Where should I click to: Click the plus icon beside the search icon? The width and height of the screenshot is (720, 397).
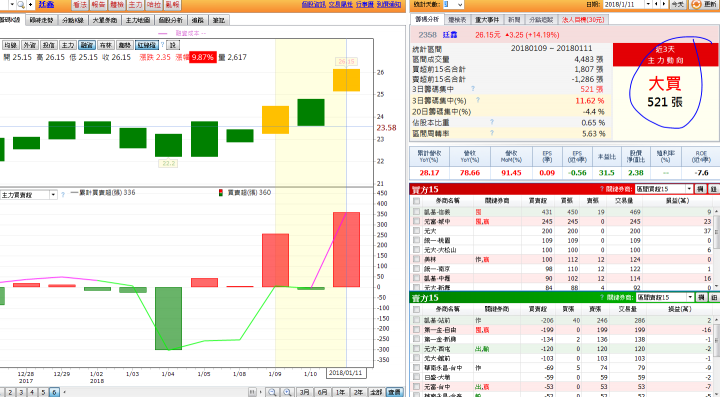pos(30,5)
